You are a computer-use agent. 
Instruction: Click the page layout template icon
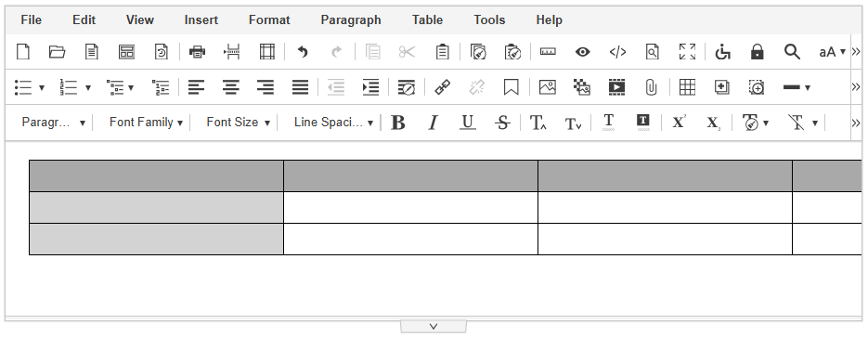127,52
